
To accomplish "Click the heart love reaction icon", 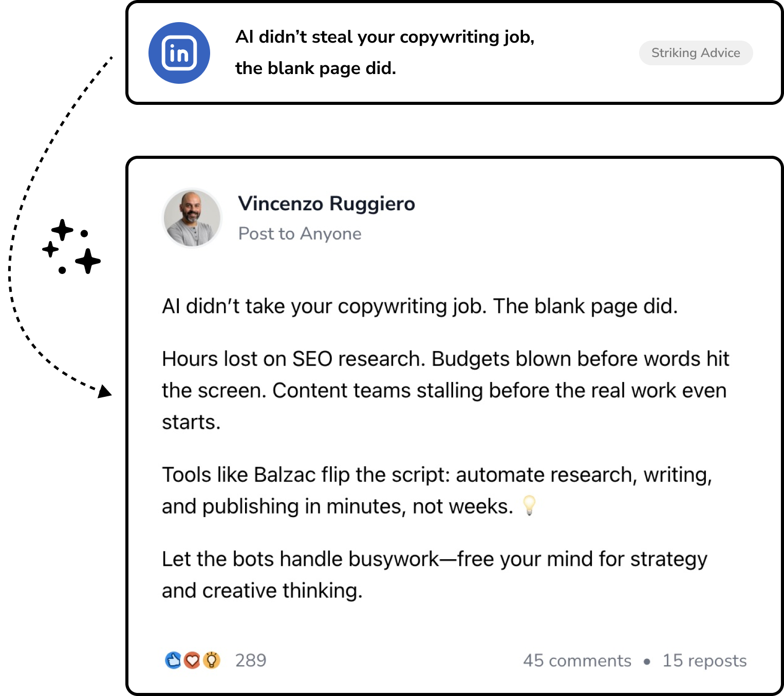I will (192, 660).
